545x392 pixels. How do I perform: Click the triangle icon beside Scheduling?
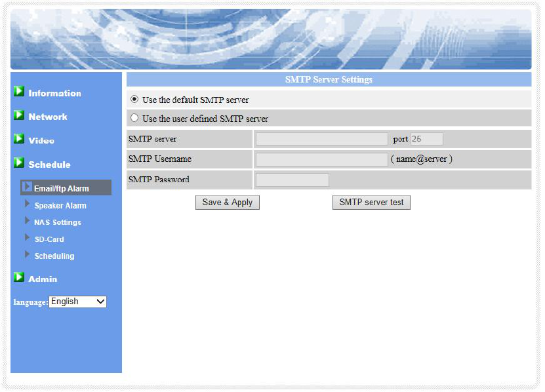tap(28, 254)
